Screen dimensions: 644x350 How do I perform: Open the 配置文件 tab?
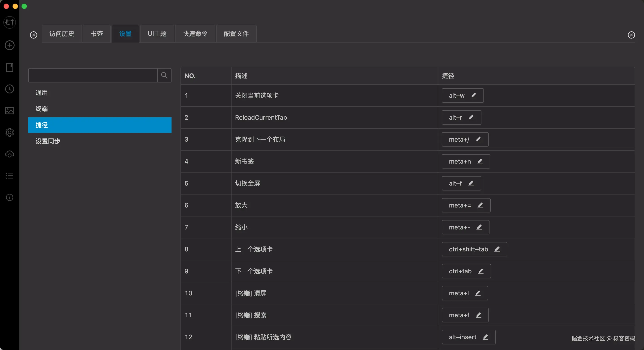236,33
